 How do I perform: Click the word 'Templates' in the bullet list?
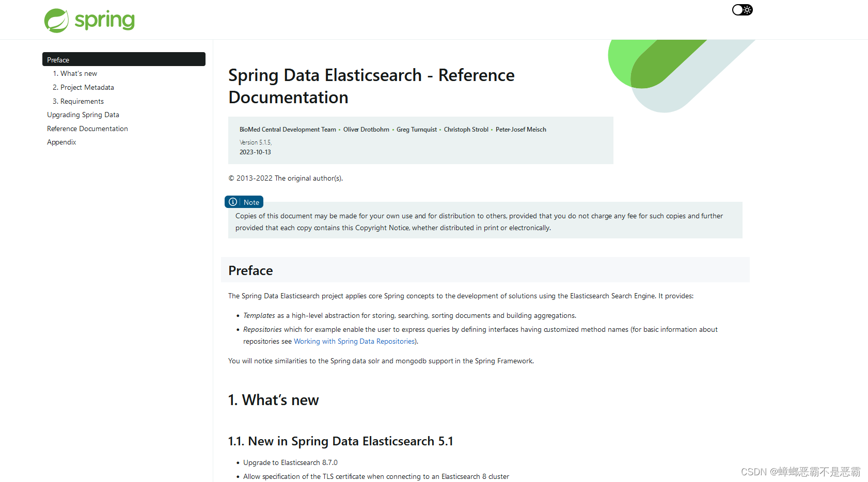pos(259,315)
